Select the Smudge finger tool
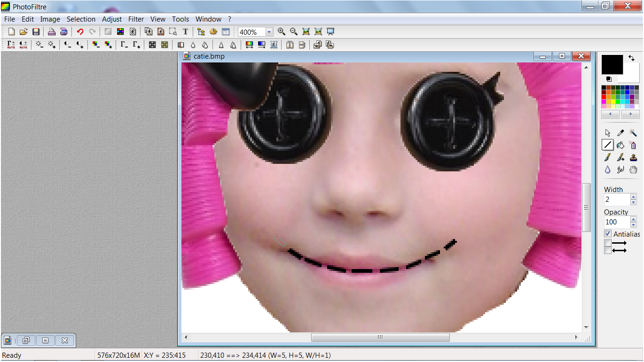Screen dimensions: 644x362 620,169
